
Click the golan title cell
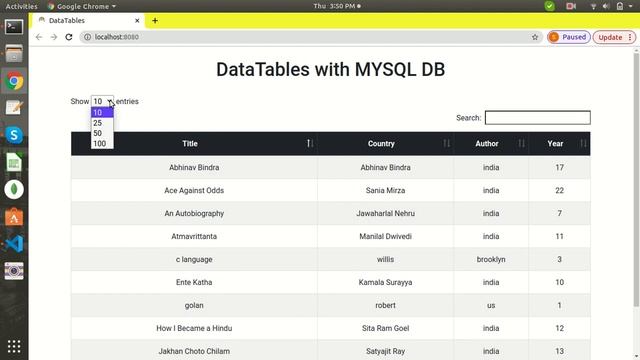click(194, 305)
